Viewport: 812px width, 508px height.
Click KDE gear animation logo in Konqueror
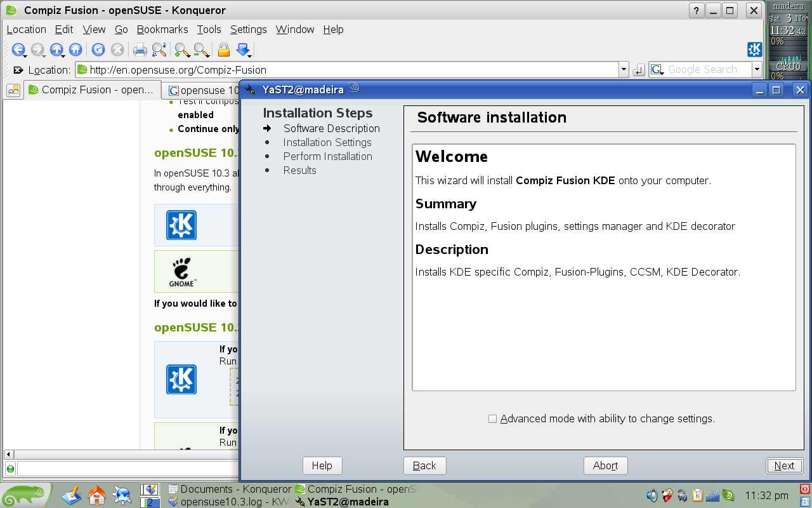pos(755,50)
